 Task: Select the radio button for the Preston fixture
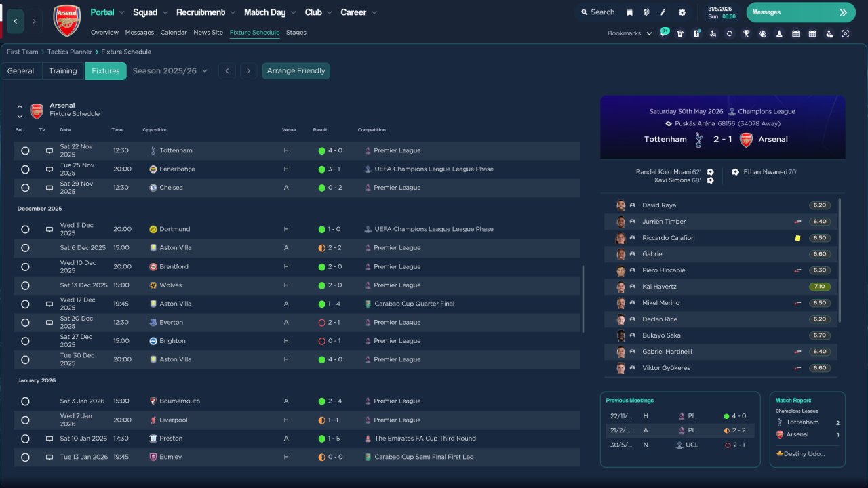pos(25,439)
